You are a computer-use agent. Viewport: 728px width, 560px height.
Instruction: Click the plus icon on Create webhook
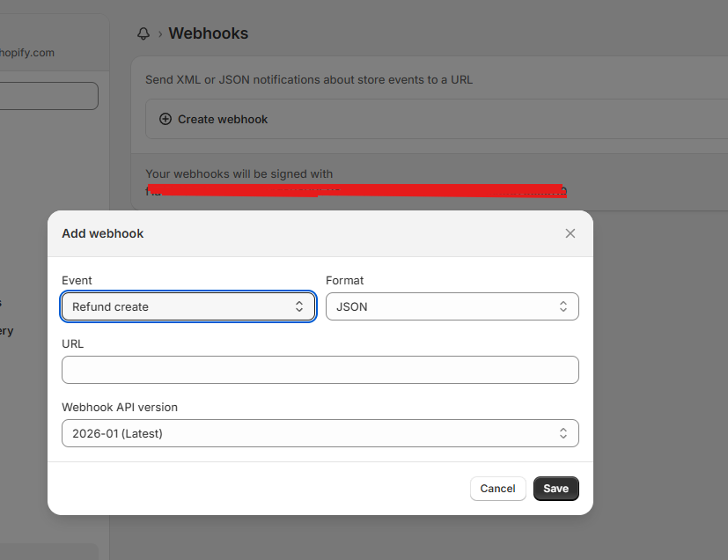pos(165,118)
